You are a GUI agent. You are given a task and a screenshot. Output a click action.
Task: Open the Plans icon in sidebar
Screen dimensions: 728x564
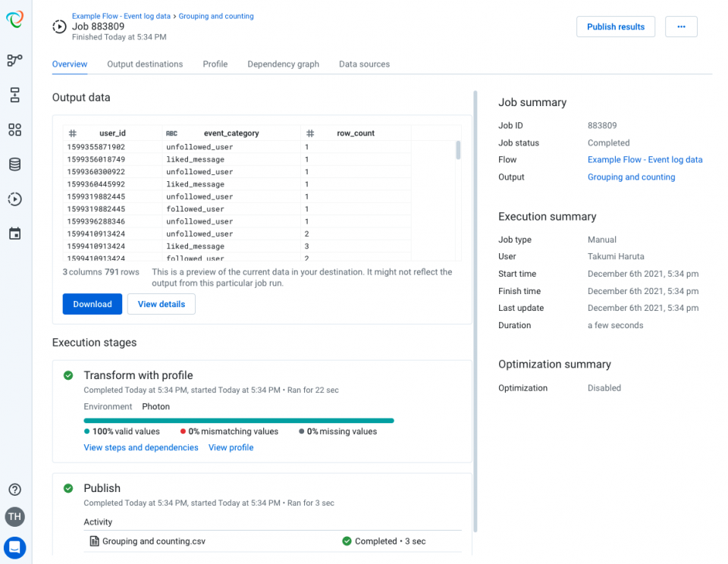click(15, 95)
